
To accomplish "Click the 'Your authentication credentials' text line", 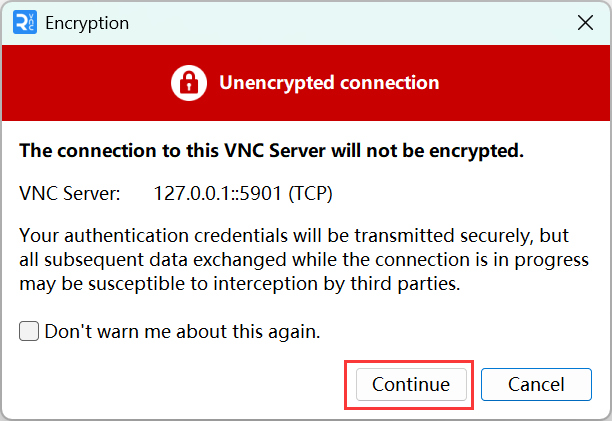I will [294, 236].
